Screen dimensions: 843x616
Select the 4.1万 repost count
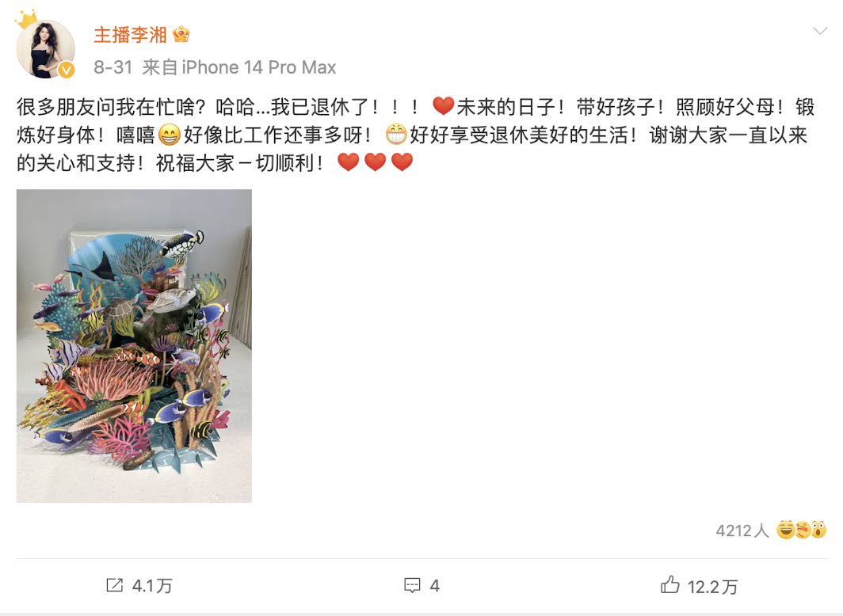(x=152, y=586)
